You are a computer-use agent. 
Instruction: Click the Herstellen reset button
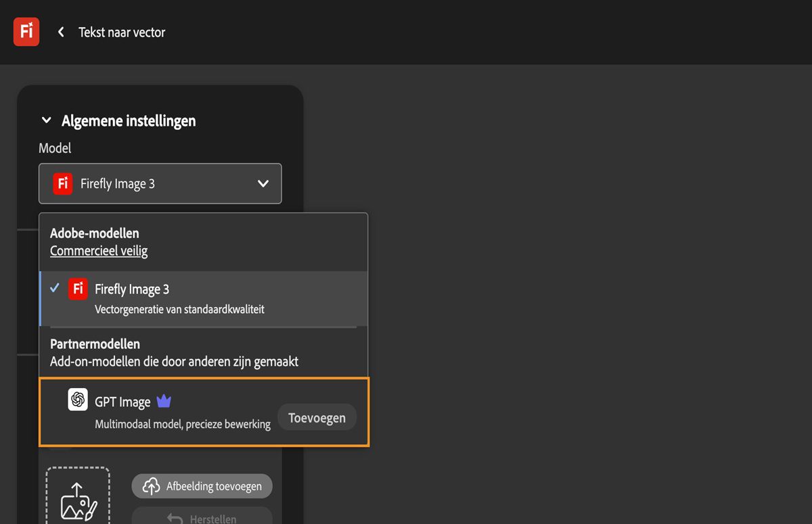point(202,517)
